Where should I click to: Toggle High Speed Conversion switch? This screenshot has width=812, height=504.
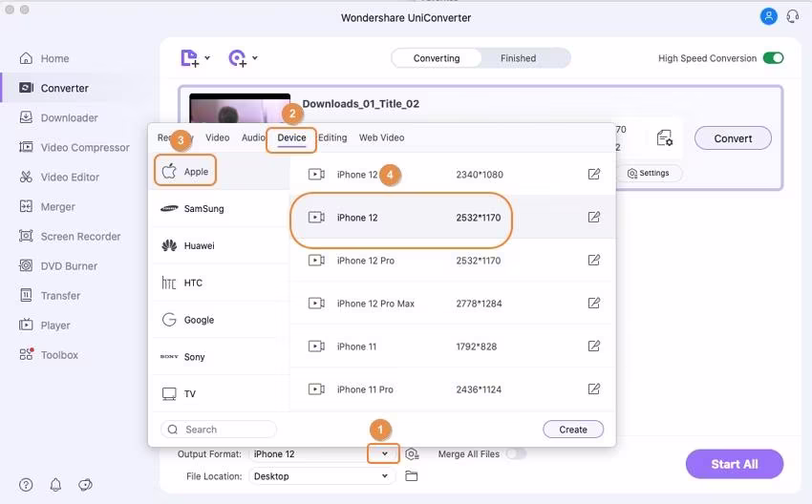pos(773,58)
